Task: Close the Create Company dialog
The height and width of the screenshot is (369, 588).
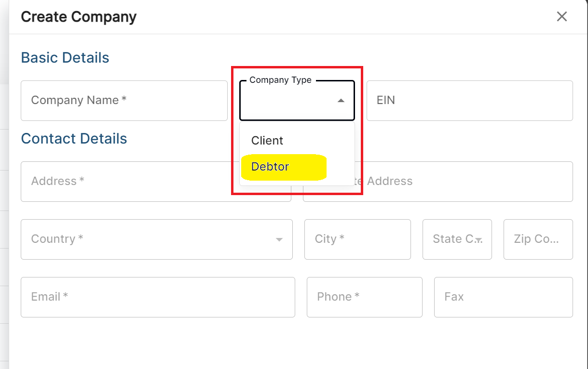Action: coord(561,16)
